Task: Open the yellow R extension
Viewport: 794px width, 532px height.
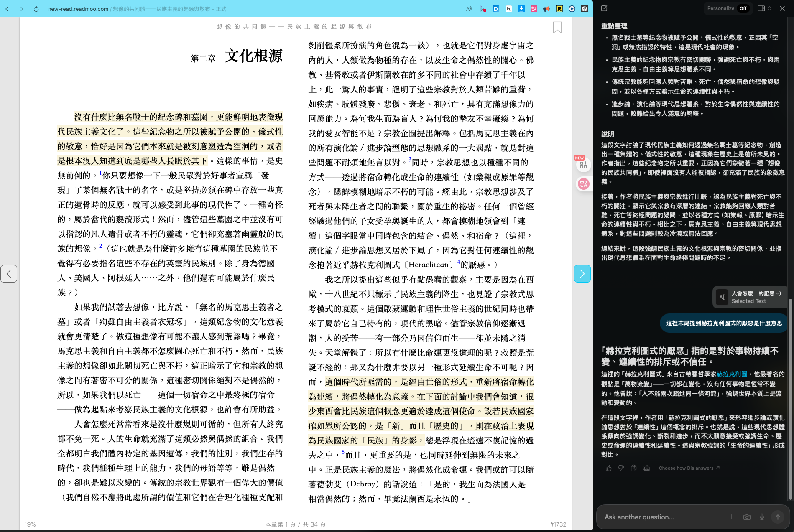Action: click(559, 9)
